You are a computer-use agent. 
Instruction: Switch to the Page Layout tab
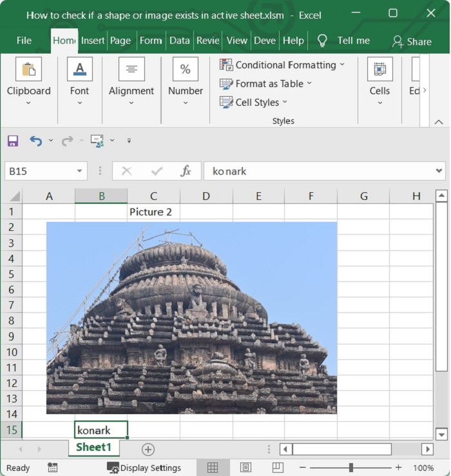tap(120, 41)
